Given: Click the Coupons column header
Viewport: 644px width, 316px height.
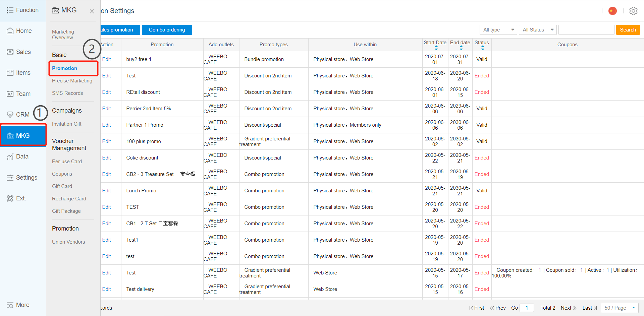Looking at the screenshot, I should [567, 45].
